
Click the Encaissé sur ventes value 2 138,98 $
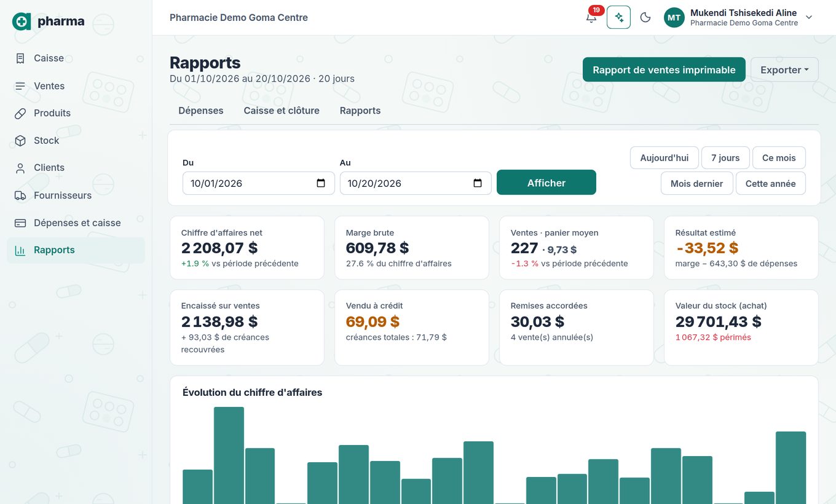tap(219, 321)
